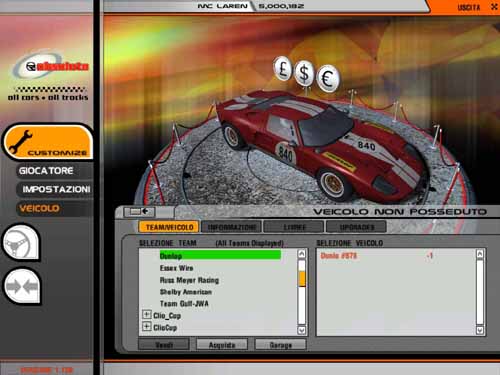The image size is (500, 375).
Task: Open the steering wheel icon in the sidebar
Action: [x=22, y=242]
